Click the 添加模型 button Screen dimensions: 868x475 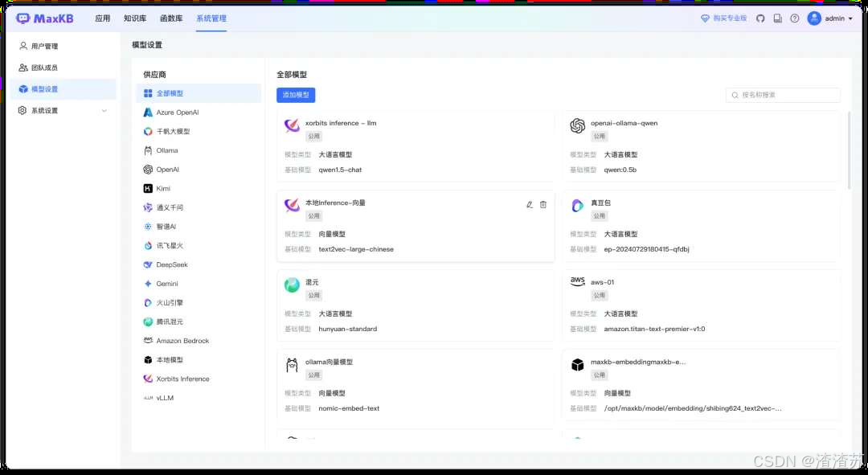tap(296, 95)
